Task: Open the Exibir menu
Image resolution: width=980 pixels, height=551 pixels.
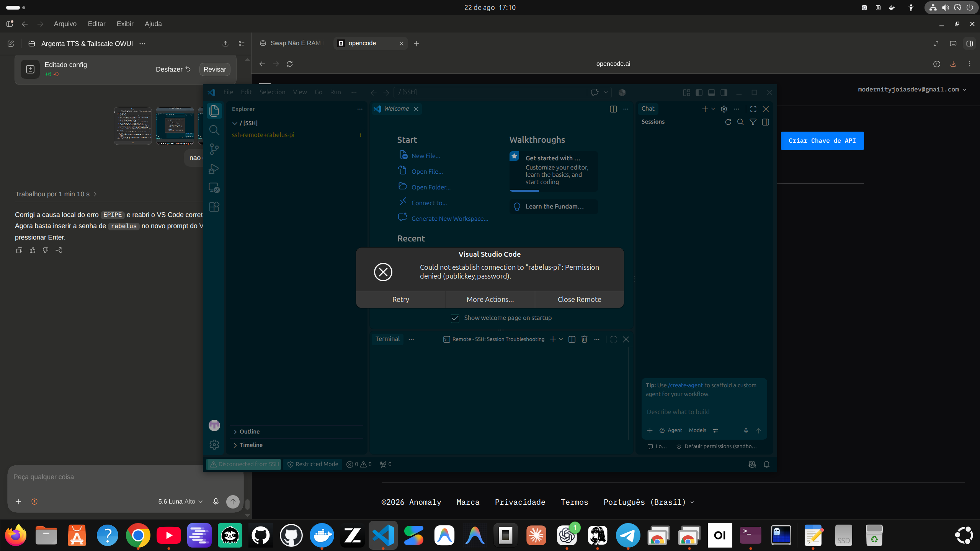Action: click(x=125, y=24)
